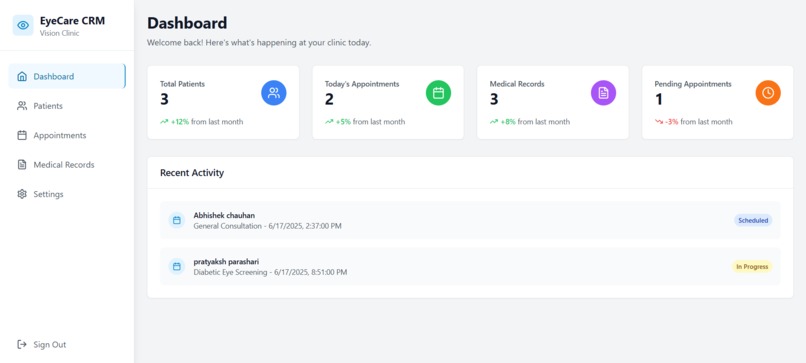
Task: Click the Recent Activity heading
Action: coord(192,173)
